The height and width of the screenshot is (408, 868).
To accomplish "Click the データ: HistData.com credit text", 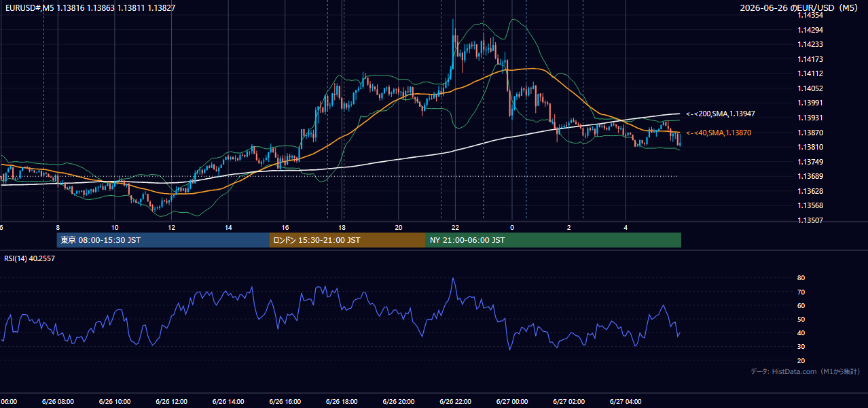I will [x=806, y=371].
